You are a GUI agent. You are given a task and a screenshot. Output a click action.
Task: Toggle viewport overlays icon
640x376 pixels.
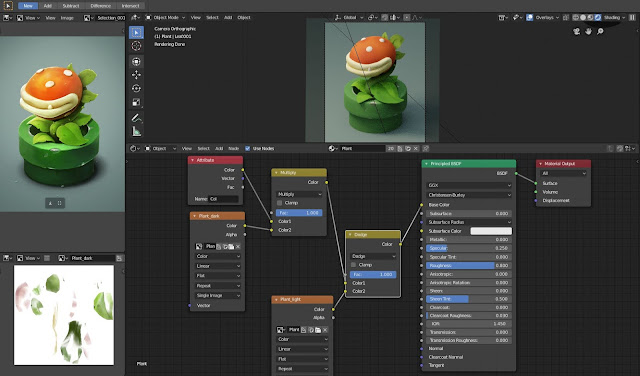click(x=529, y=18)
